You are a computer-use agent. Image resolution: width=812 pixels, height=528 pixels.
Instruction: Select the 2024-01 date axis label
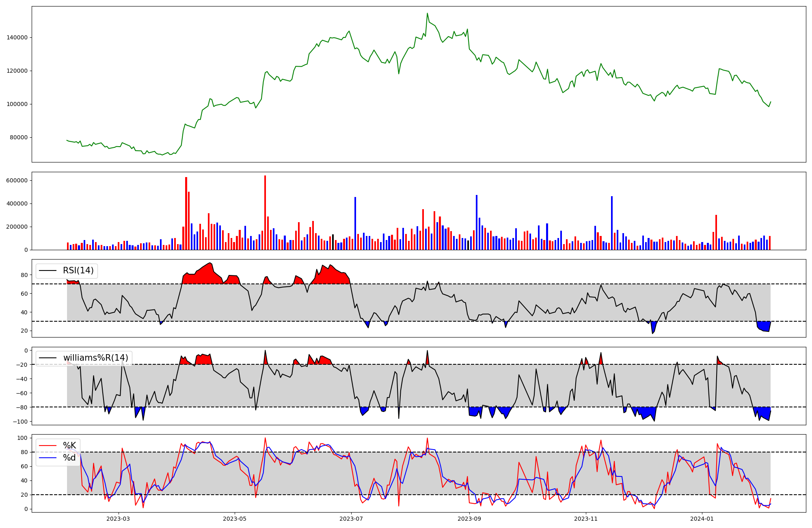coord(702,519)
